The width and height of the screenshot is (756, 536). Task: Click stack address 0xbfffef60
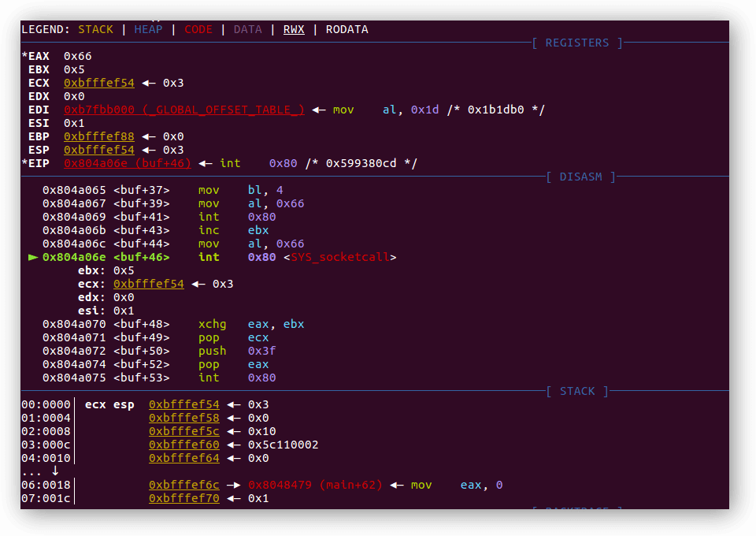coord(183,445)
